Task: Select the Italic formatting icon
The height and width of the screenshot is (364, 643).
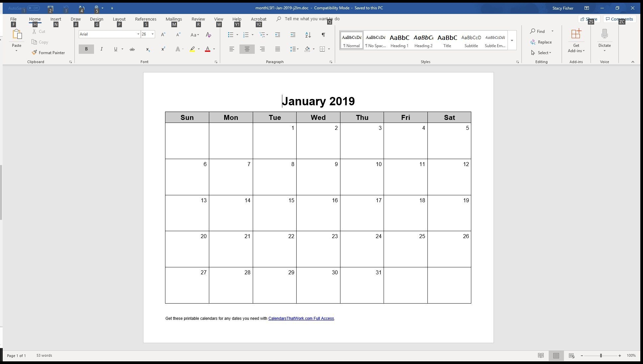Action: tap(101, 49)
